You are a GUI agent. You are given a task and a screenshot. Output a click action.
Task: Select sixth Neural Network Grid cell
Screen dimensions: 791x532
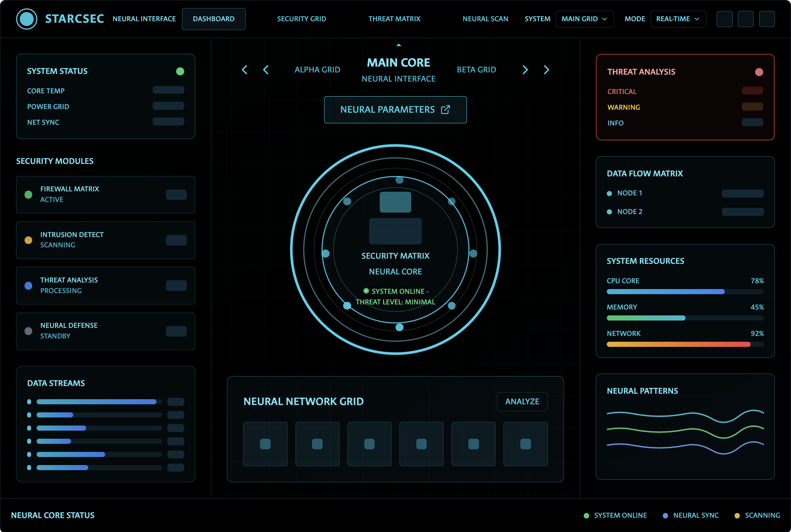coord(526,444)
